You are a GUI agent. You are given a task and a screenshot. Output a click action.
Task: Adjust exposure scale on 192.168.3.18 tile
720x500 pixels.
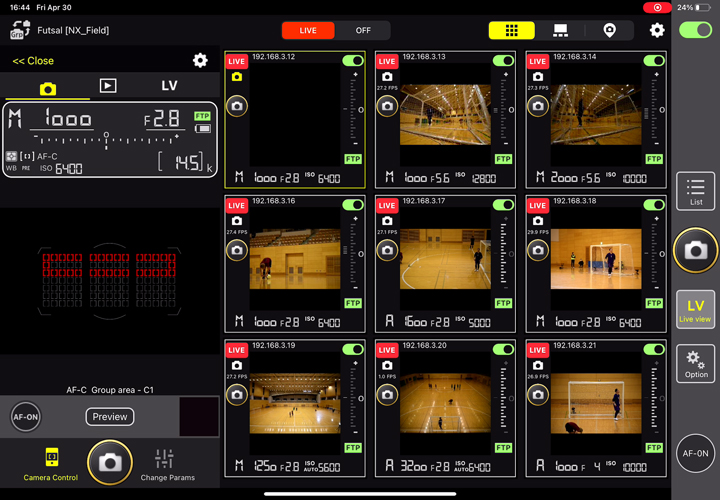[x=656, y=254]
